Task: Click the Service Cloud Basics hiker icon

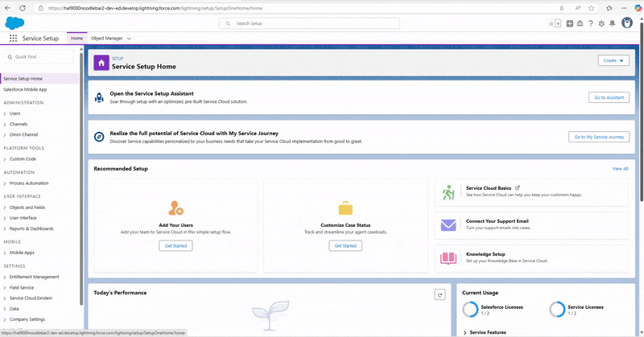Action: click(x=448, y=192)
